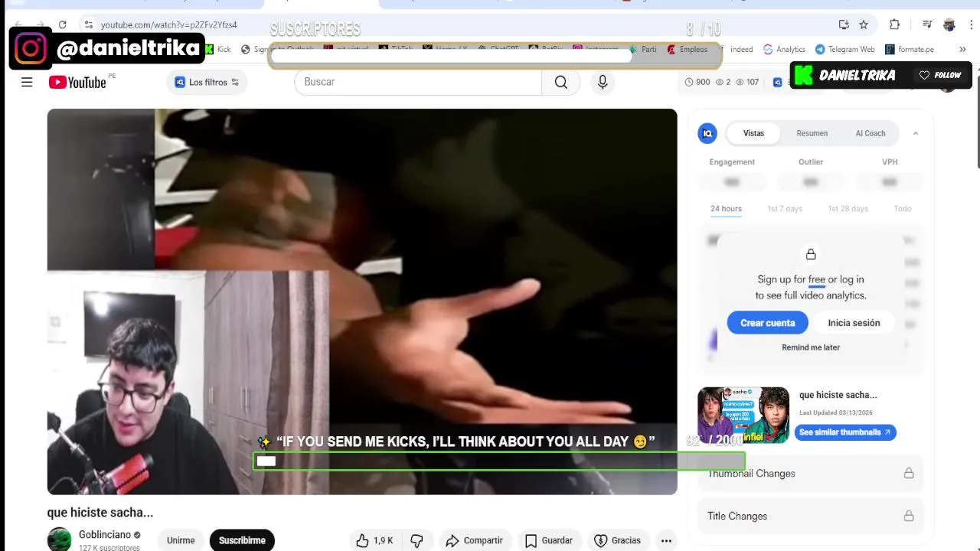The image size is (980, 551).
Task: Like the video with thumbs-up 1,9 K
Action: (374, 540)
